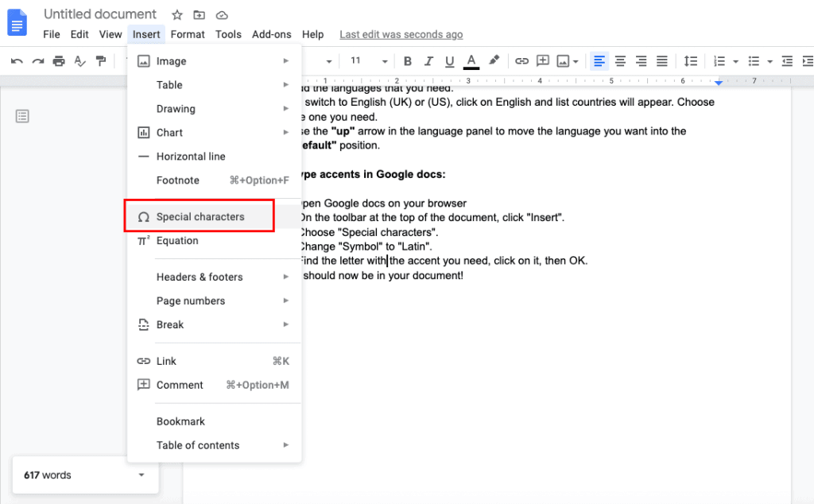The width and height of the screenshot is (814, 504).
Task: Insert a Footnote
Action: (x=215, y=180)
